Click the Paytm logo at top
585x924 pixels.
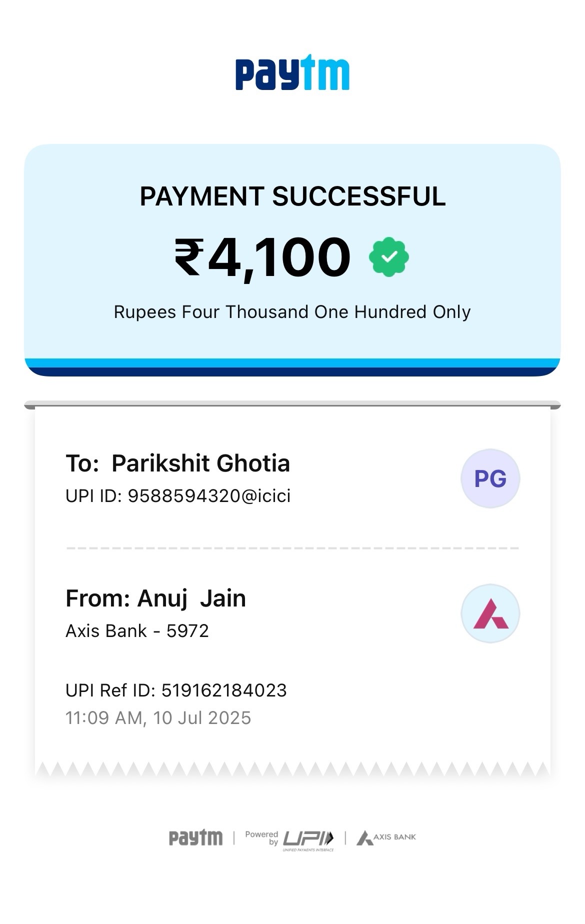[x=292, y=73]
